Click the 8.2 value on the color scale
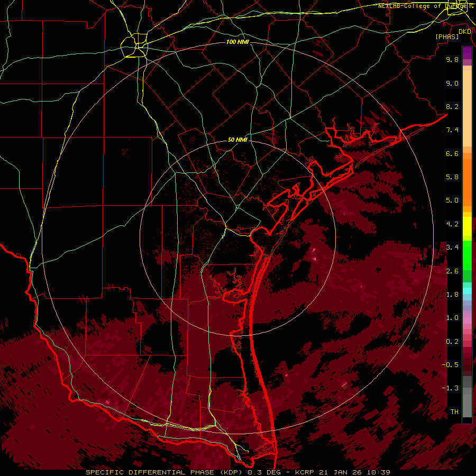 (x=452, y=106)
